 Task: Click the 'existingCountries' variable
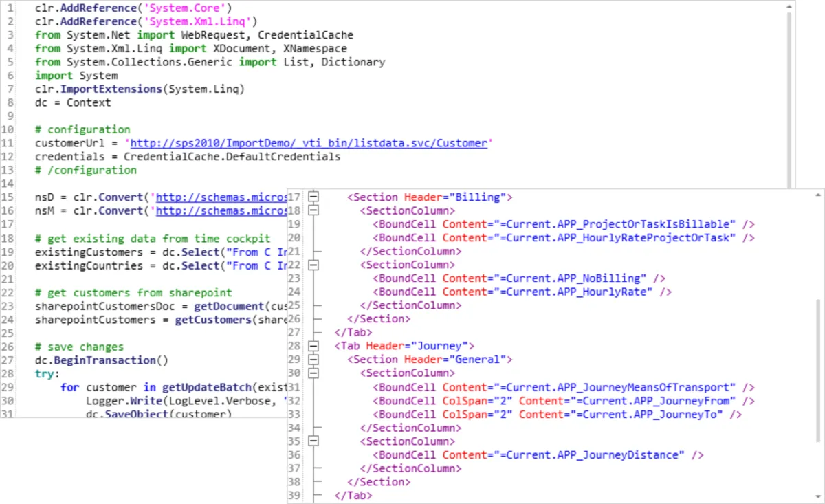coord(89,265)
